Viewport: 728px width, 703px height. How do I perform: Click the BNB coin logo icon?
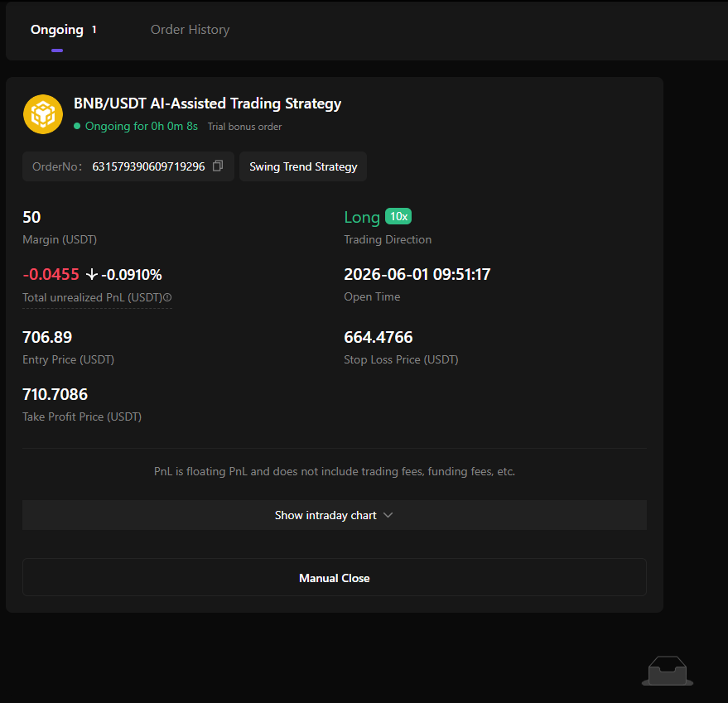point(43,114)
